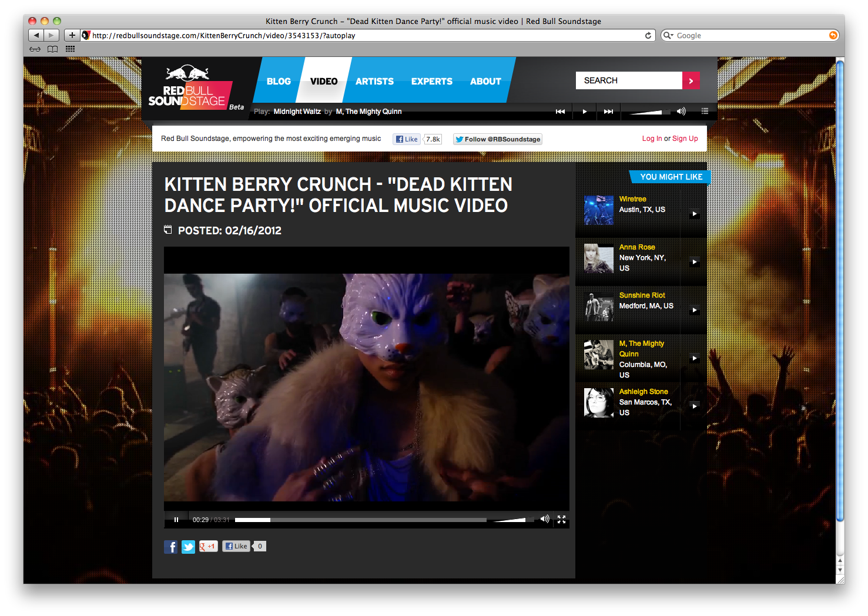Open the Wiretree thumbnail image
The width and height of the screenshot is (868, 616).
click(599, 210)
